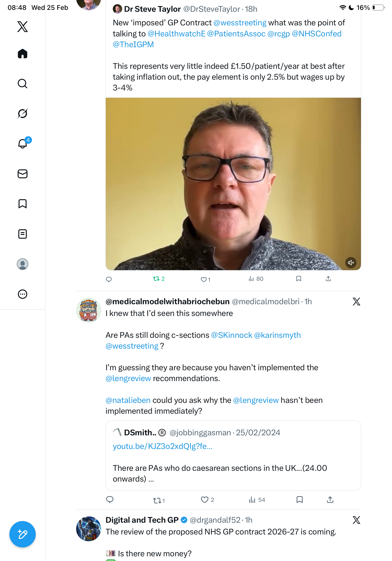Image resolution: width=392 pixels, height=561 pixels.
Task: Share the medicalmodelwithabriochebun post
Action: 330,500
